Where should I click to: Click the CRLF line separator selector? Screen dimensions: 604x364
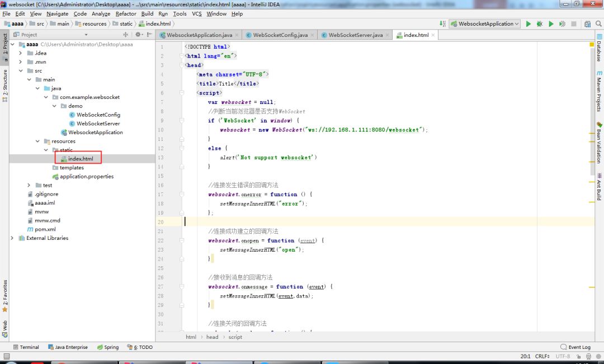click(x=542, y=356)
